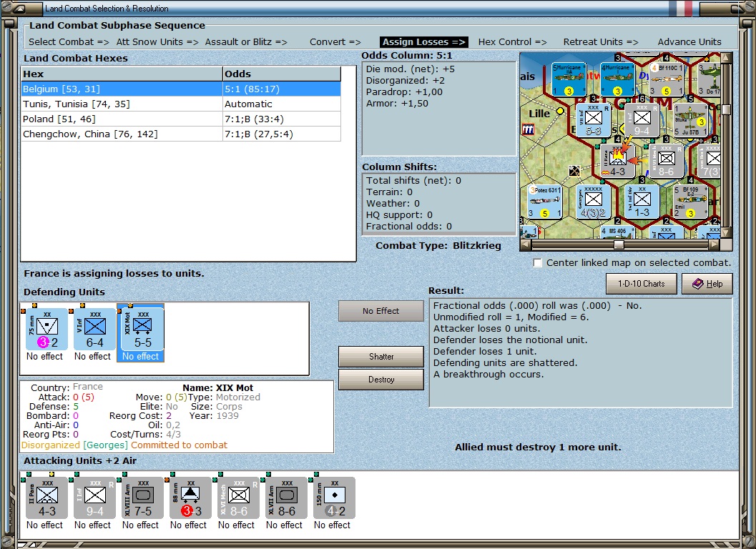756x549 pixels.
Task: Click the Ju 87B Stuka counter on map
Action: (x=690, y=120)
